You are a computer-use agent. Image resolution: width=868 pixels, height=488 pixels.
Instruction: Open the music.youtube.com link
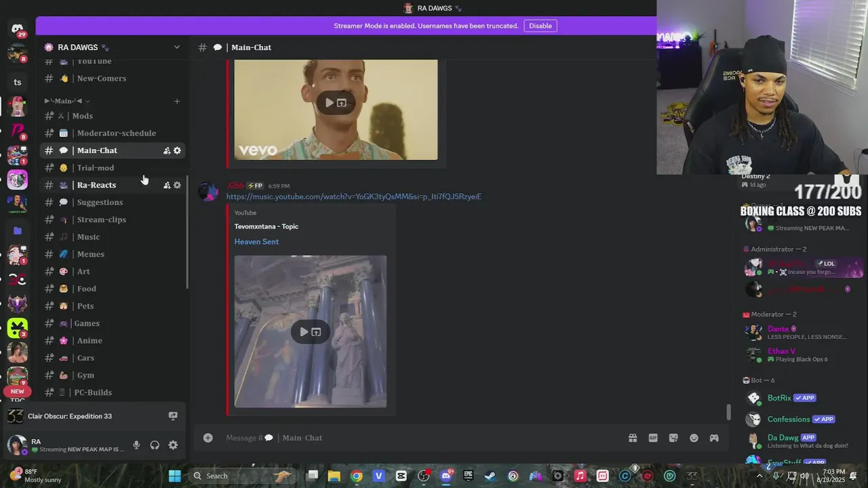(353, 197)
